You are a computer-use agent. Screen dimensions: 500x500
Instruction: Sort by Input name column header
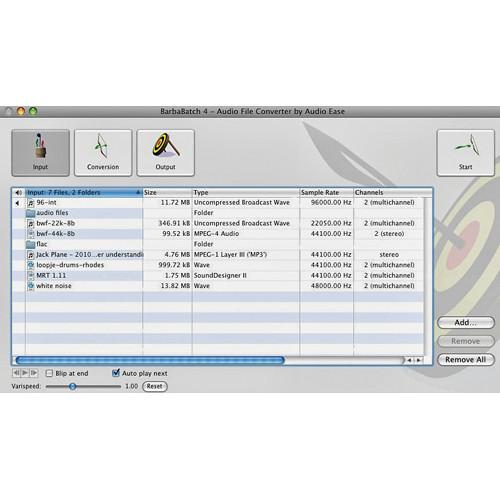tap(84, 192)
